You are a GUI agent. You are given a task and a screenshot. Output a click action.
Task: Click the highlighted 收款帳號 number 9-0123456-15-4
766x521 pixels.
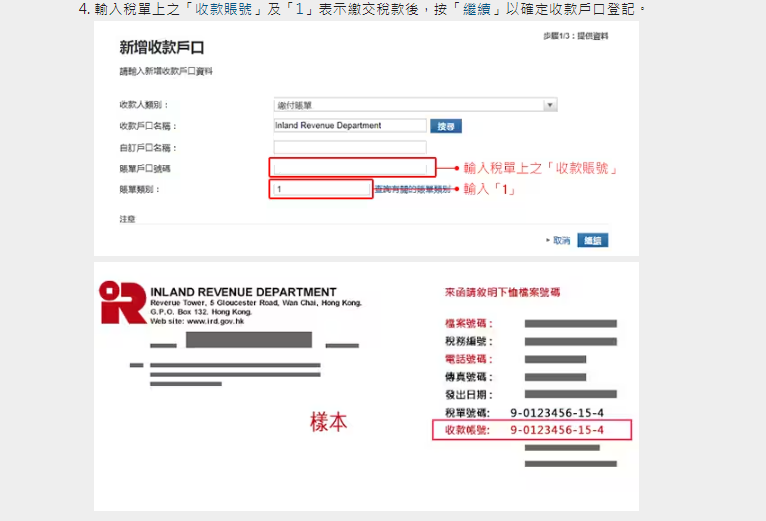pos(557,430)
